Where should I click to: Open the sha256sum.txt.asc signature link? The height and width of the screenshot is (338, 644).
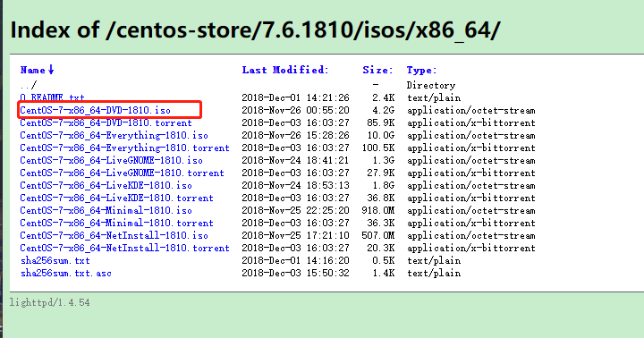tap(65, 273)
